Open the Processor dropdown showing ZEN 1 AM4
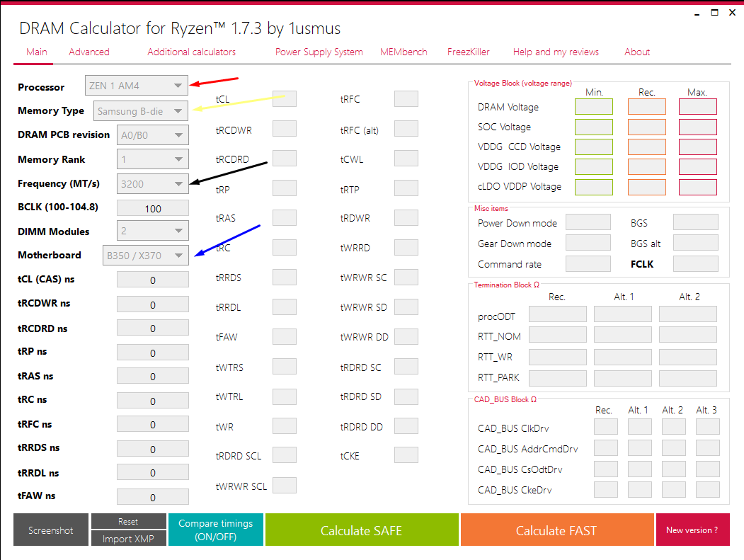The height and width of the screenshot is (560, 744). pyautogui.click(x=136, y=86)
